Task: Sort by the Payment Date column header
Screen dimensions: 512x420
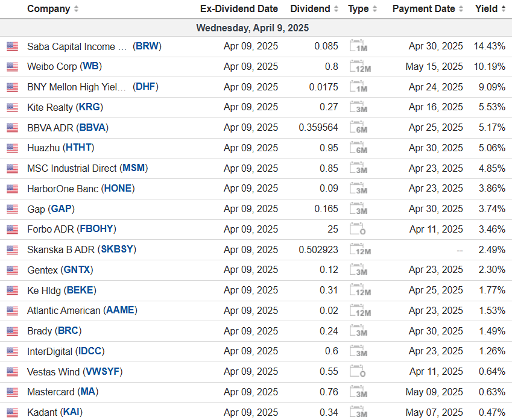Action: click(428, 9)
